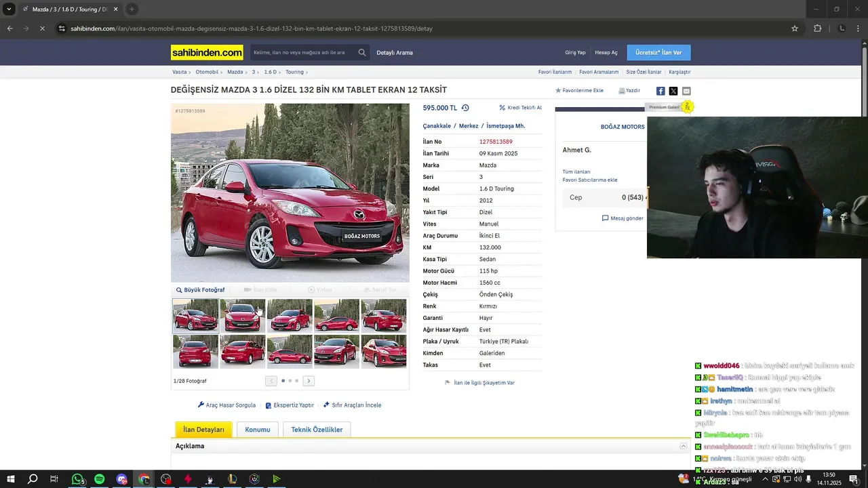This screenshot has height=488, width=868.
Task: Select second thumbnail in first photo row
Action: pyautogui.click(x=243, y=315)
